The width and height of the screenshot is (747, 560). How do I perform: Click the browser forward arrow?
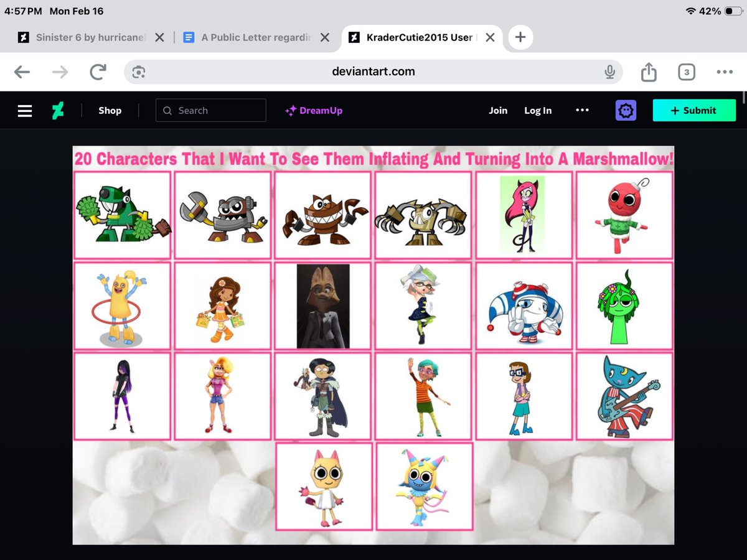(60, 72)
